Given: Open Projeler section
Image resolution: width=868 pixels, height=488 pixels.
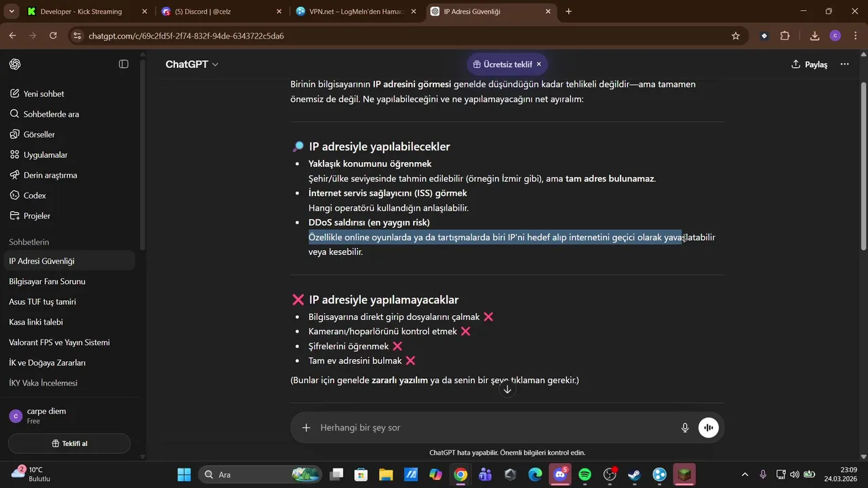Looking at the screenshot, I should [69, 216].
